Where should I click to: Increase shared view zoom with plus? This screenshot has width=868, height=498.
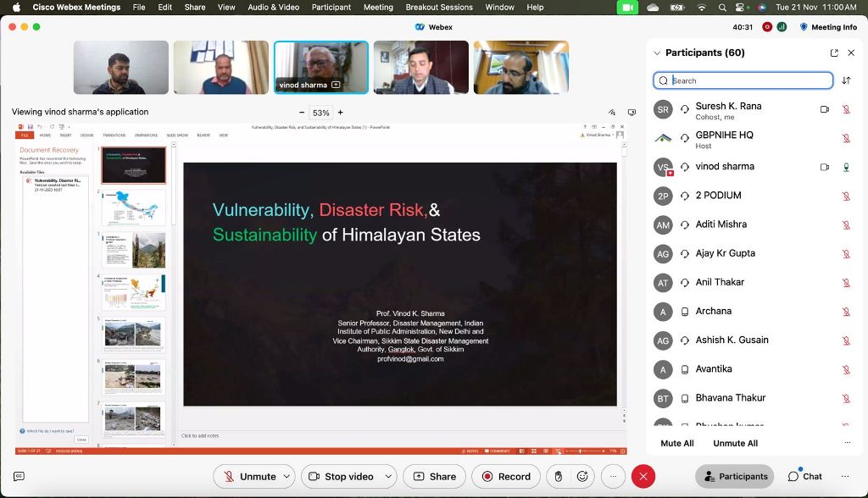[341, 112]
